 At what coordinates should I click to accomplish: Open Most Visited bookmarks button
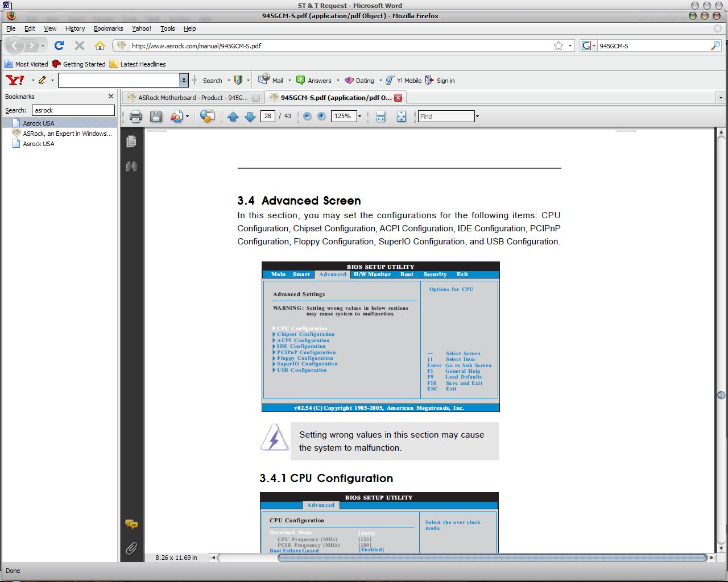tap(26, 64)
